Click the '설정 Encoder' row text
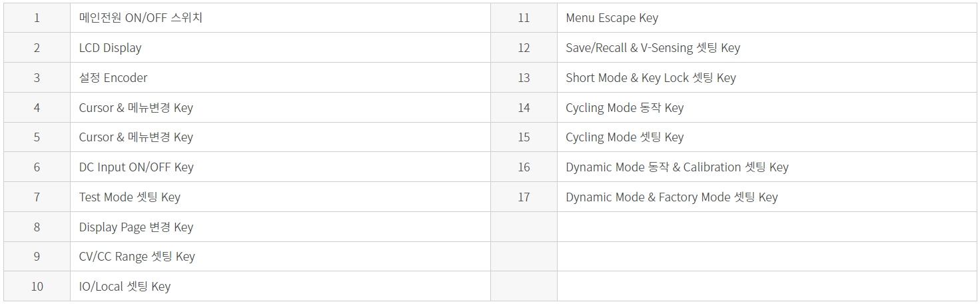This screenshot has height=304, width=980. (113, 77)
